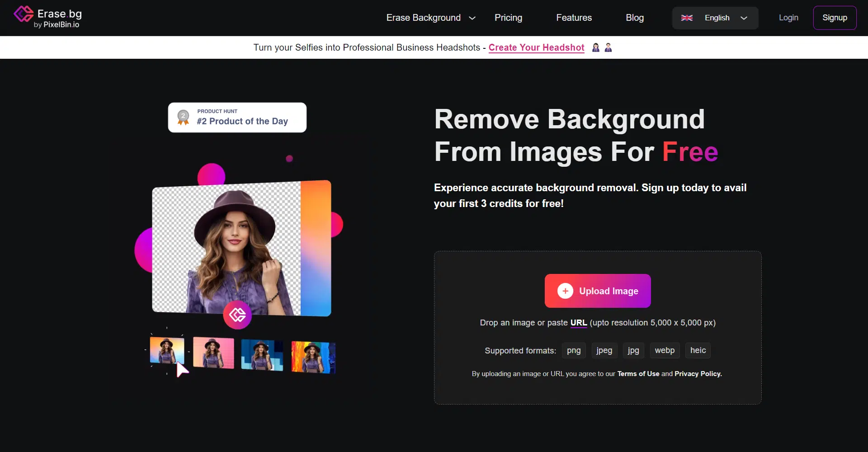Click the Erase.bg logo icon
Viewport: 868px width, 452px height.
(24, 14)
